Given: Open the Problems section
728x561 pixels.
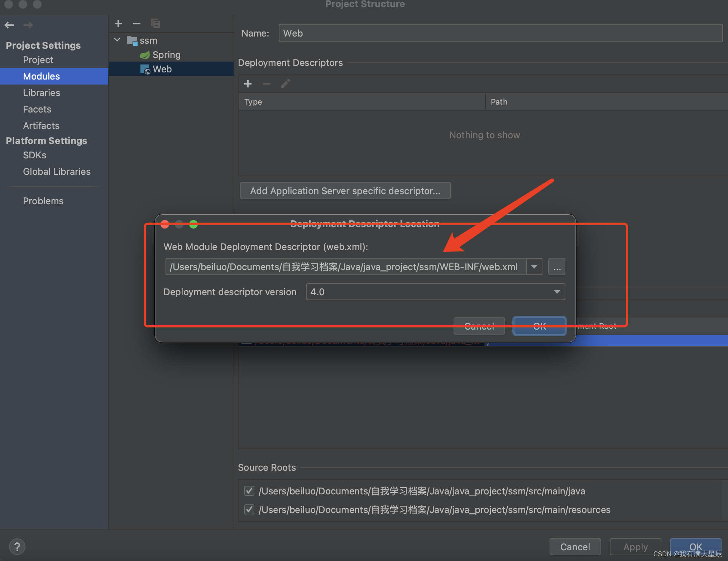Looking at the screenshot, I should (x=43, y=201).
